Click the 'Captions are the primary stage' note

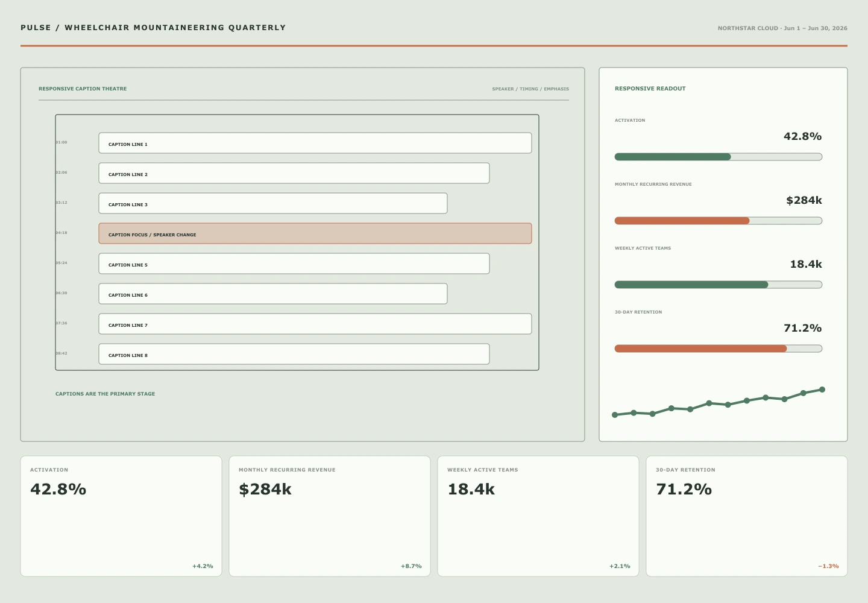(x=105, y=394)
